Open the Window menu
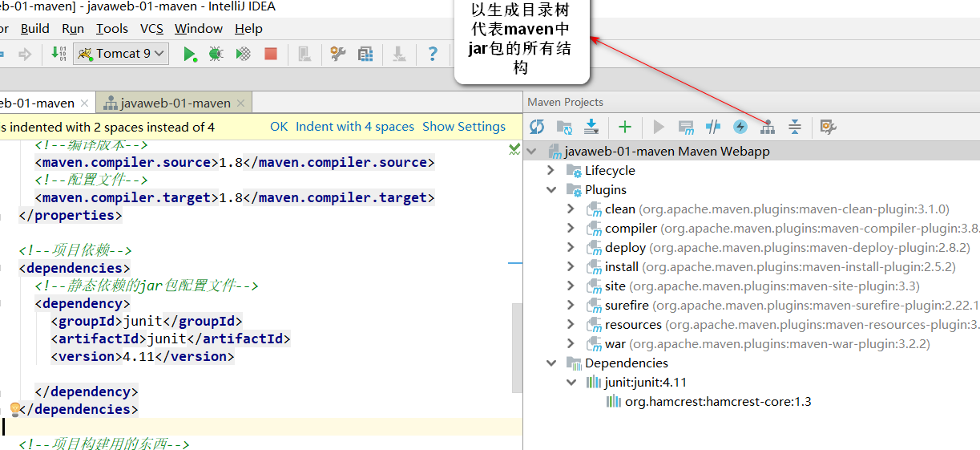 (199, 28)
